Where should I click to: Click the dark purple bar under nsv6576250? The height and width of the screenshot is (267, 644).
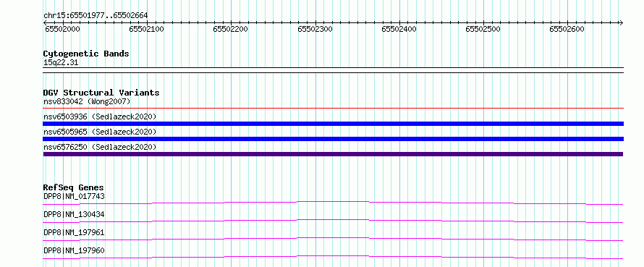(x=333, y=154)
